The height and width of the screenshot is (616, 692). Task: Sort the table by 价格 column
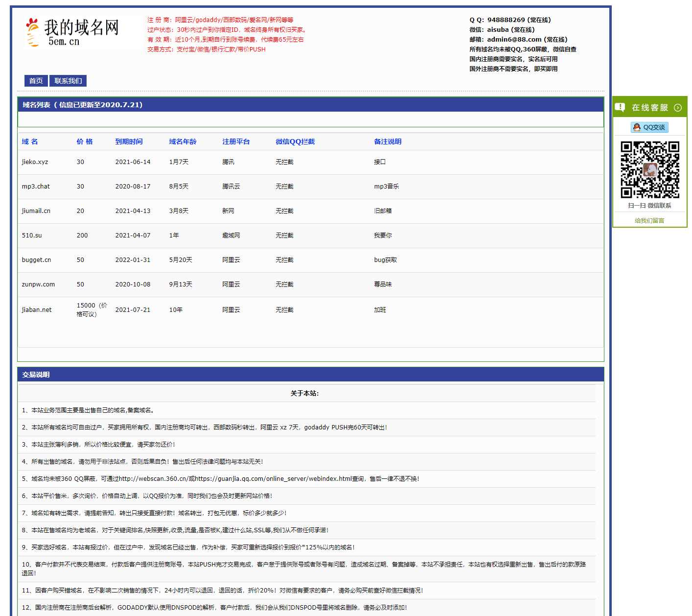pyautogui.click(x=85, y=142)
